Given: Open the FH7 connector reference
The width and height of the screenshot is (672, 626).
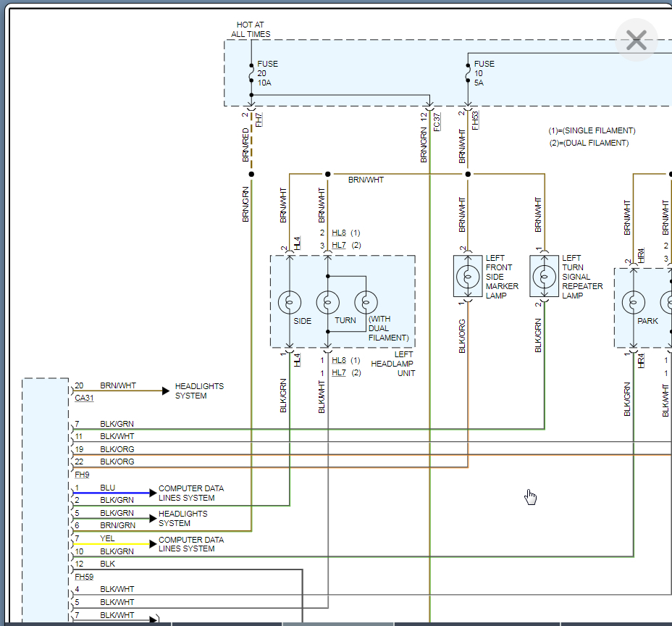Looking at the screenshot, I should tap(259, 120).
